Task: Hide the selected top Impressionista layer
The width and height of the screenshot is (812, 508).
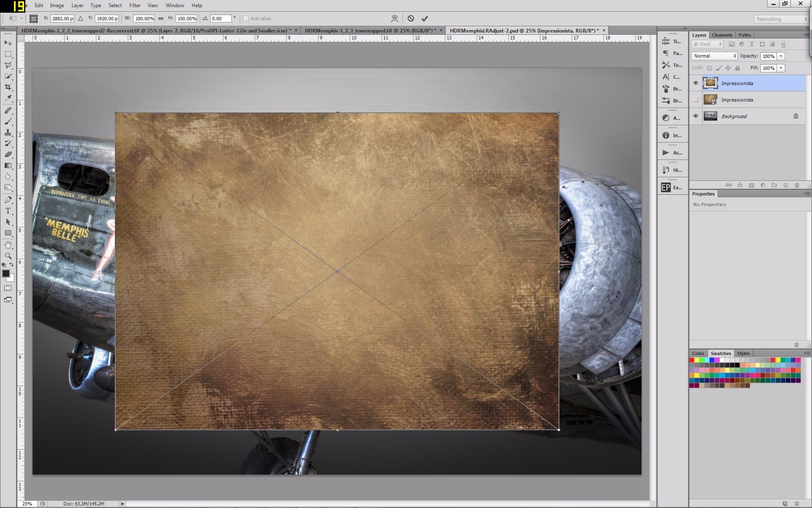Action: 696,83
